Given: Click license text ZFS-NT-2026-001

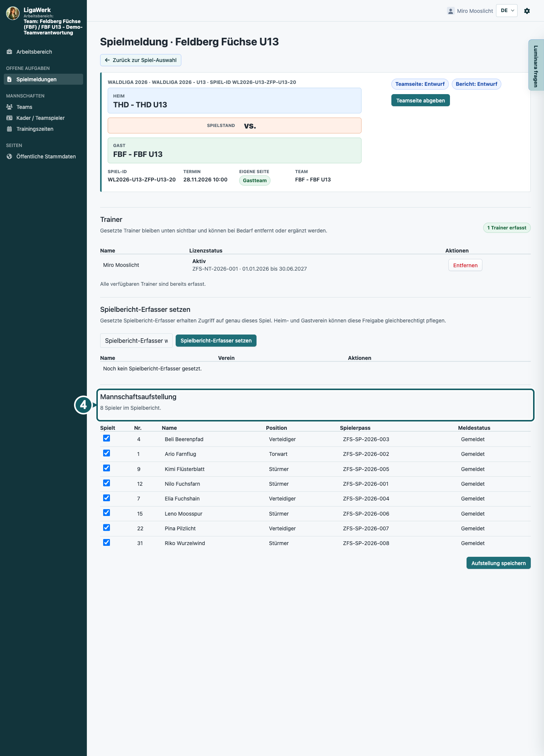Looking at the screenshot, I should pos(215,269).
